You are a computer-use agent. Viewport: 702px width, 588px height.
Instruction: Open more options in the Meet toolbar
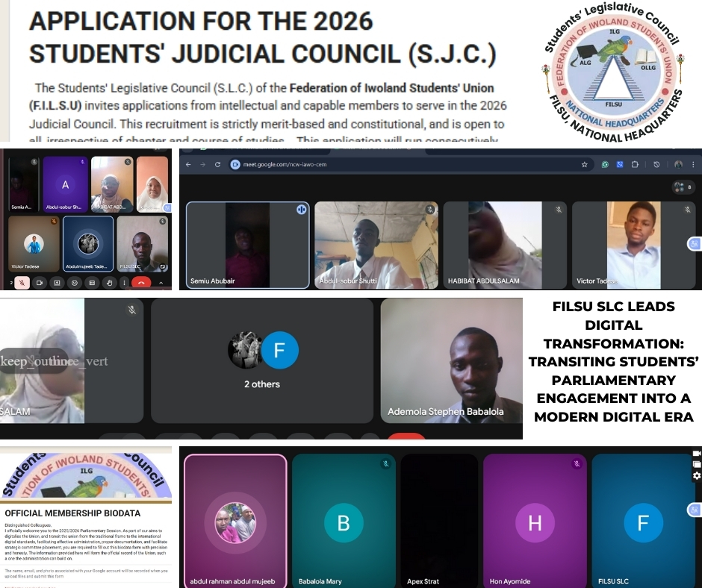(125, 283)
